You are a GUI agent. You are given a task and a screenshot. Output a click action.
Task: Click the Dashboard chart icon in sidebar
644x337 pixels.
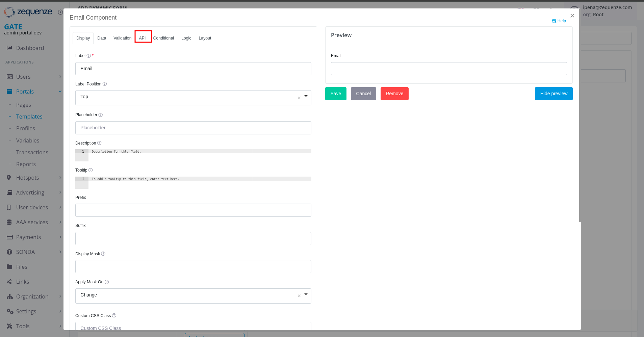click(x=9, y=48)
